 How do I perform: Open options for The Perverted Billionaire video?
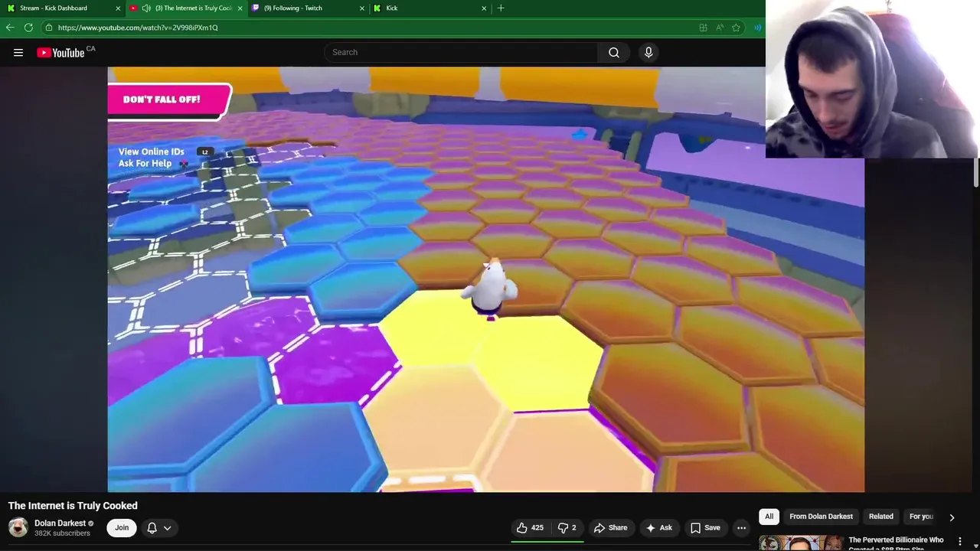point(960,541)
